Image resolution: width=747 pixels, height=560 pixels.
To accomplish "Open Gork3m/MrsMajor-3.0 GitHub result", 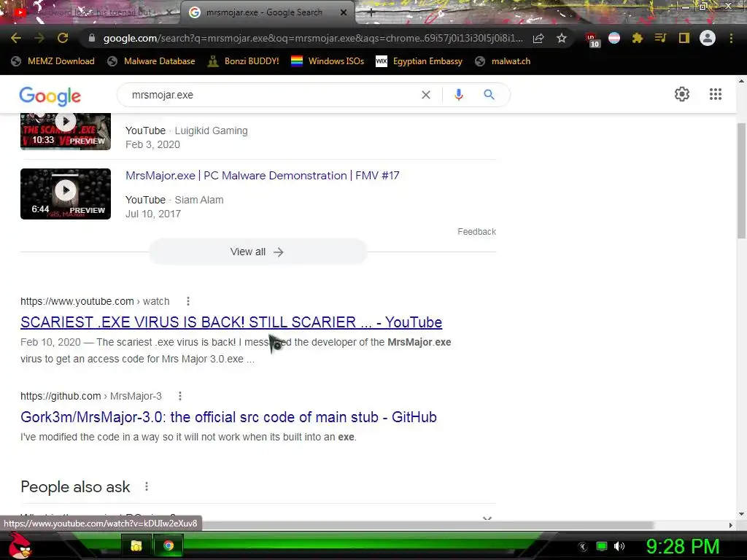I will pyautogui.click(x=228, y=417).
